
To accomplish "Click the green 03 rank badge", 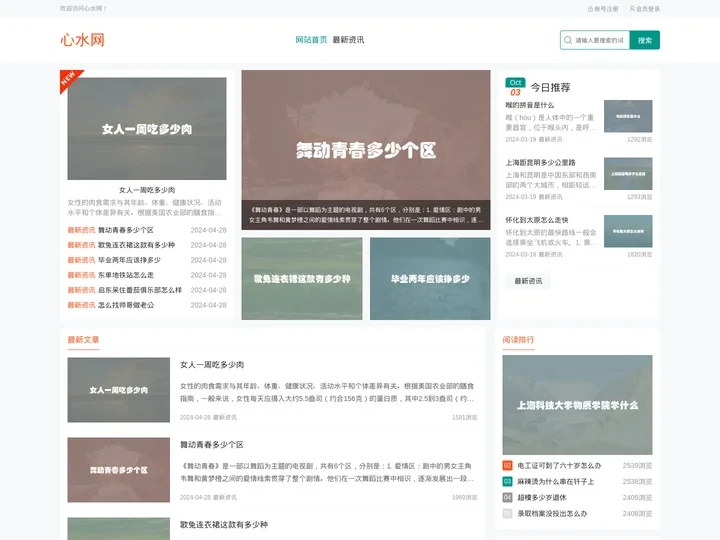I will click(507, 482).
